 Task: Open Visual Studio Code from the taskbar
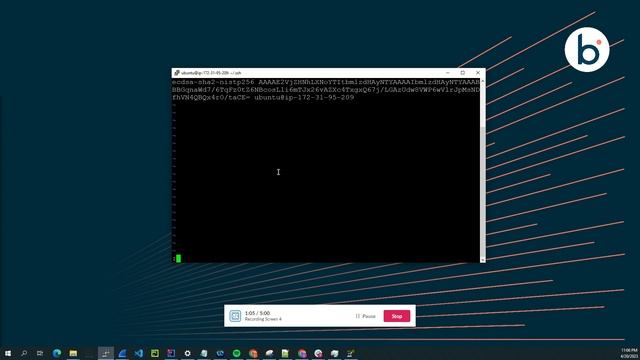(x=138, y=353)
